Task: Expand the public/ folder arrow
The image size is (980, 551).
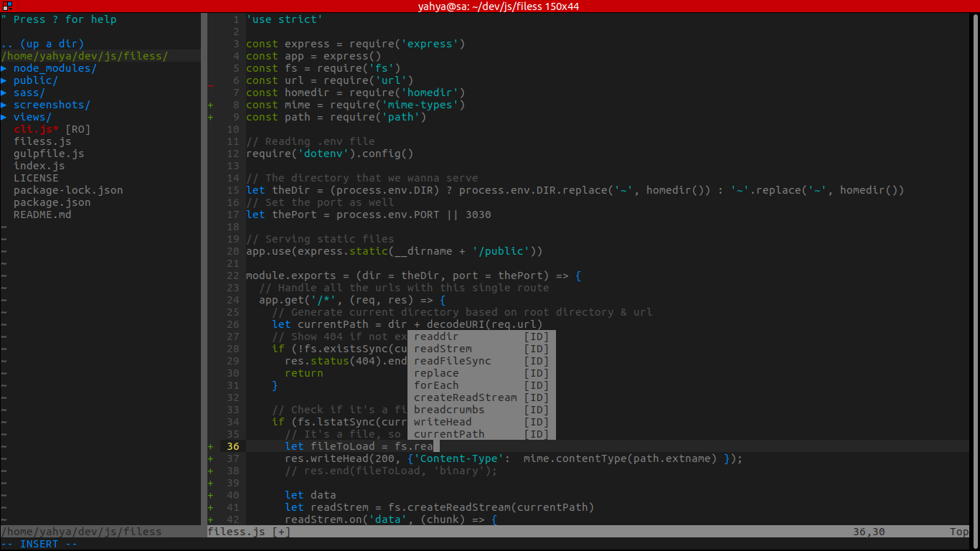Action: pyautogui.click(x=4, y=80)
